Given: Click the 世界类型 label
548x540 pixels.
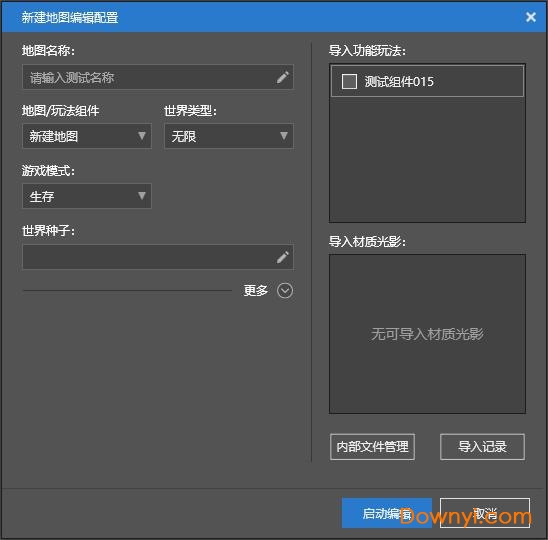Looking at the screenshot, I should 190,111.
